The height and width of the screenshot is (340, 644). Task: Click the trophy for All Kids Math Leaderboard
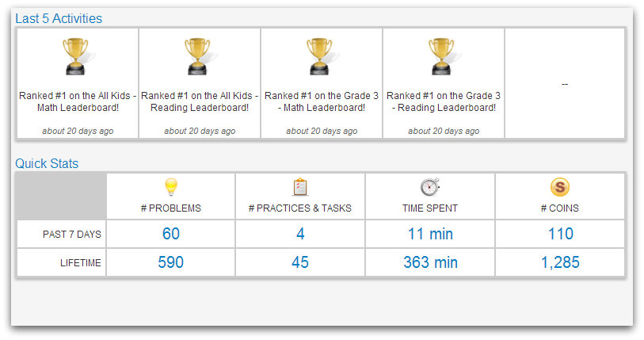[75, 56]
